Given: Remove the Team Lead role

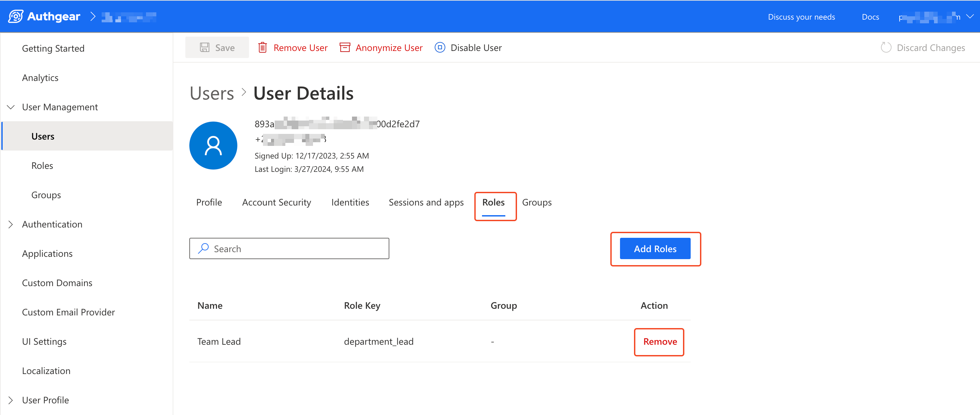Looking at the screenshot, I should 660,342.
